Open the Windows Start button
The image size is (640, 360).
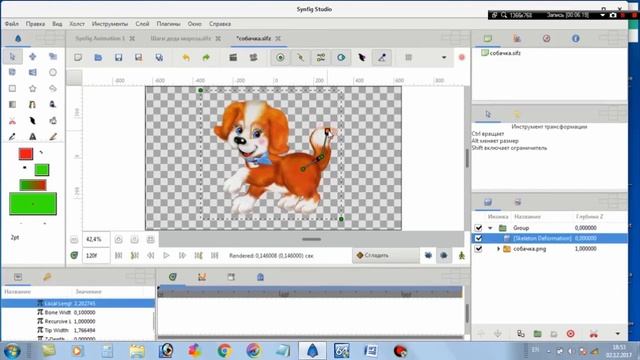[12, 351]
